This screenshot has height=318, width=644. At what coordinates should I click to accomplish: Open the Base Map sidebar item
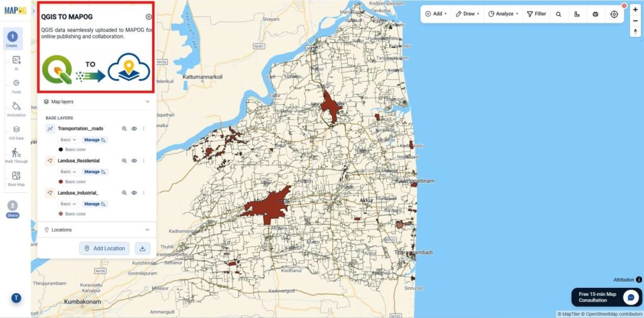(16, 178)
